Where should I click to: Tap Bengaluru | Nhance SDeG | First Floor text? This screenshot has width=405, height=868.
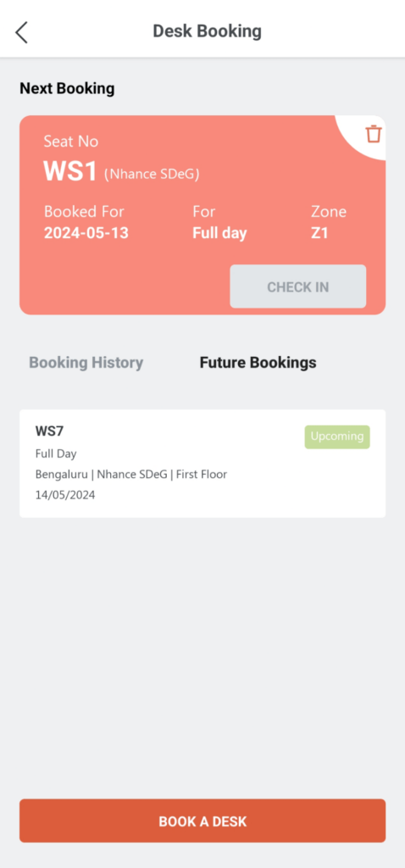(131, 475)
